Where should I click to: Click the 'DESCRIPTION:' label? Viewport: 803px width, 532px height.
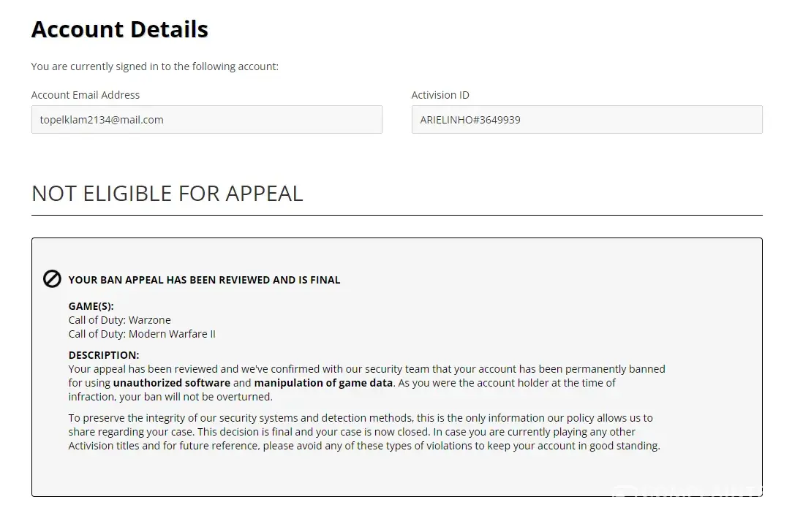[104, 355]
